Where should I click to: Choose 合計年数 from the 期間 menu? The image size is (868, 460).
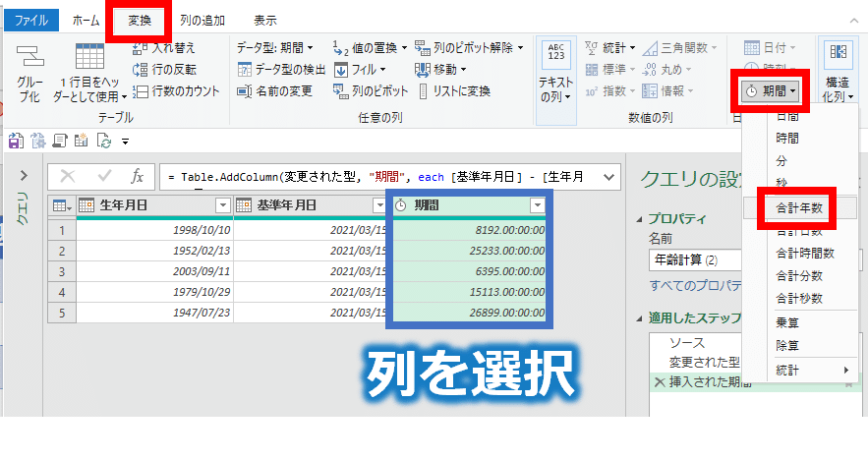click(x=799, y=208)
